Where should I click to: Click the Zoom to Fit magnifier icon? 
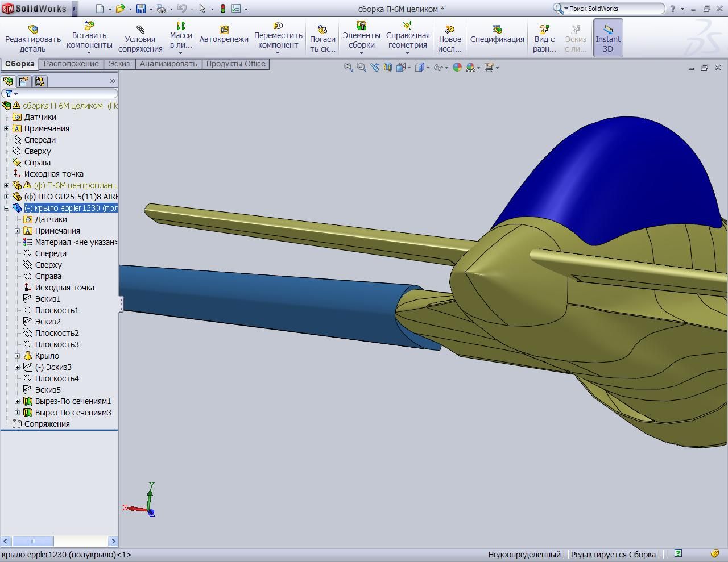point(348,67)
